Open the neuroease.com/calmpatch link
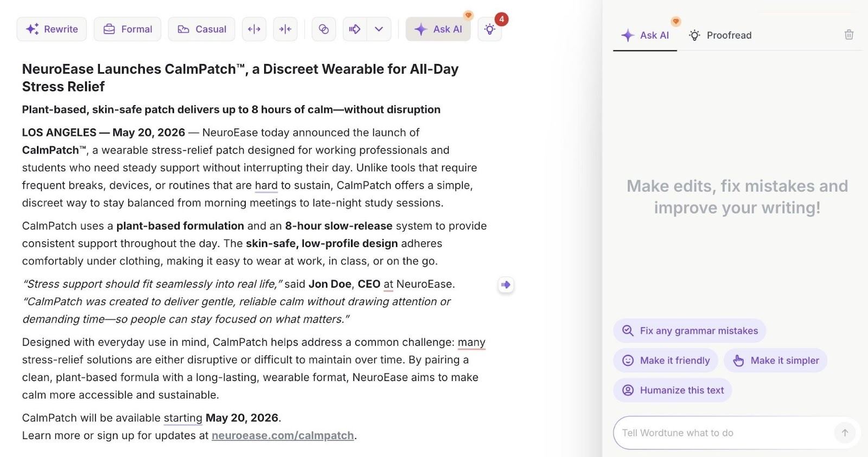 coord(283,435)
